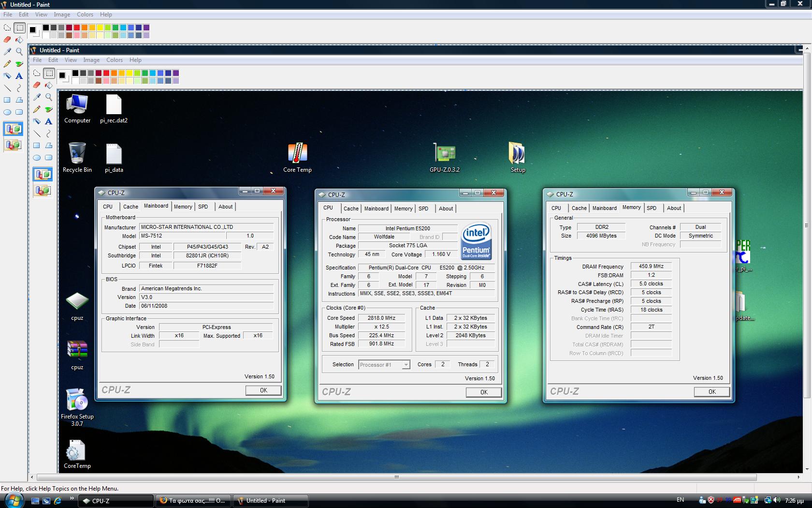Click foreground/background color box in outer Paint
The height and width of the screenshot is (508, 812).
point(33,30)
